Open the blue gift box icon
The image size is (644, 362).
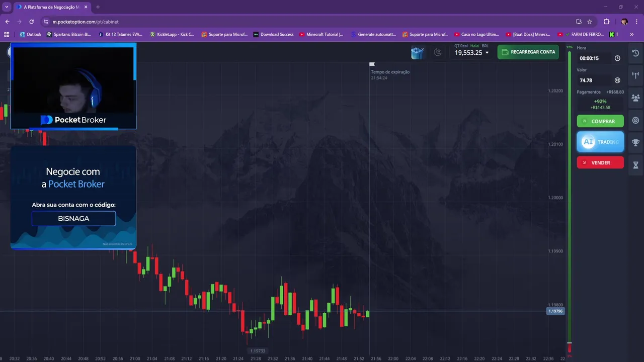coord(417,52)
